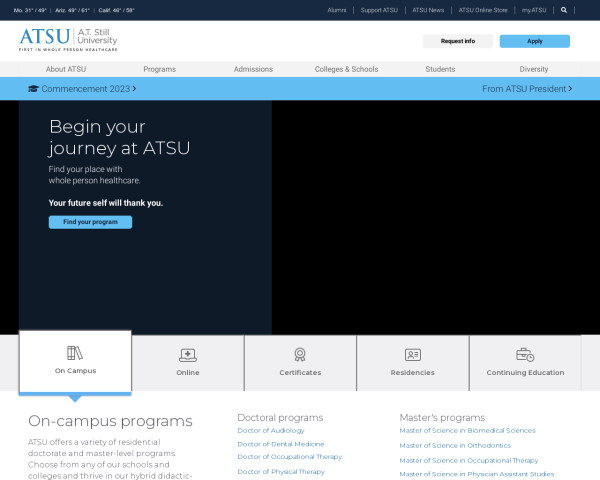Switch to the Certificates tab label
Image resolution: width=600 pixels, height=480 pixels.
pos(300,372)
